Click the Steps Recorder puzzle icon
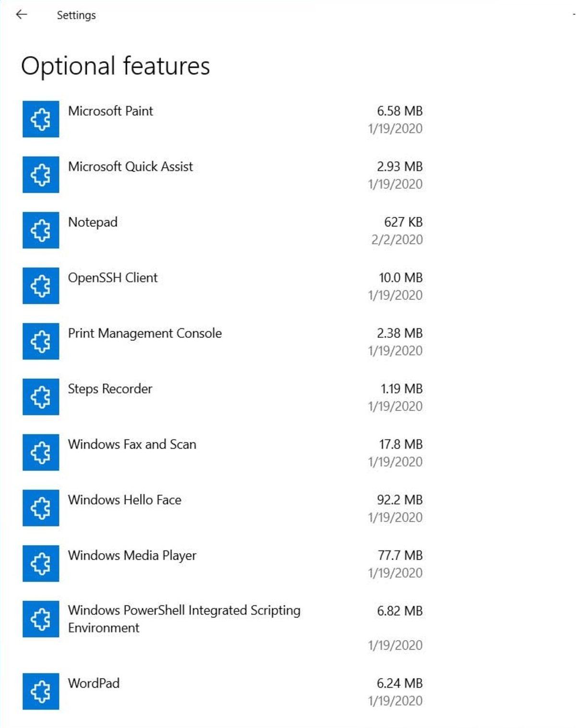The image size is (576, 728). 40,397
